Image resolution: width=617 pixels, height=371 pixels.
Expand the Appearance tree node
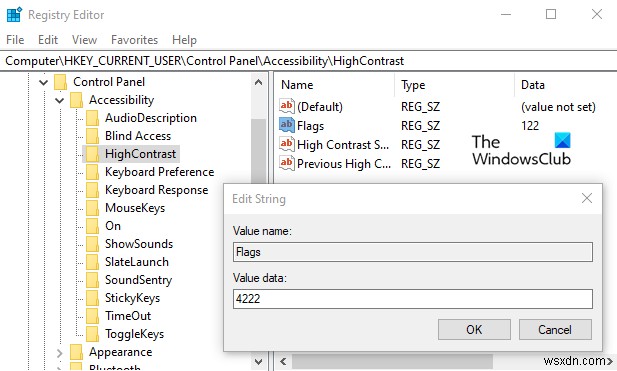[x=59, y=353]
